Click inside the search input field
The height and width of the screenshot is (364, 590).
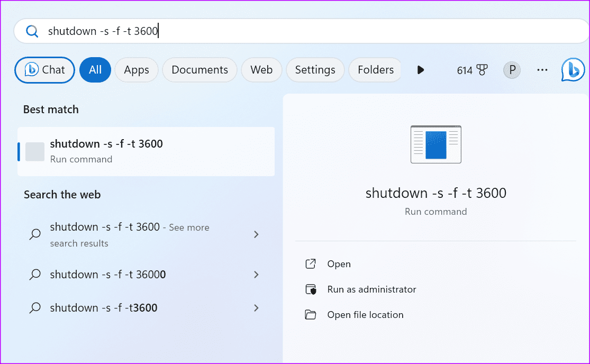tap(212, 31)
